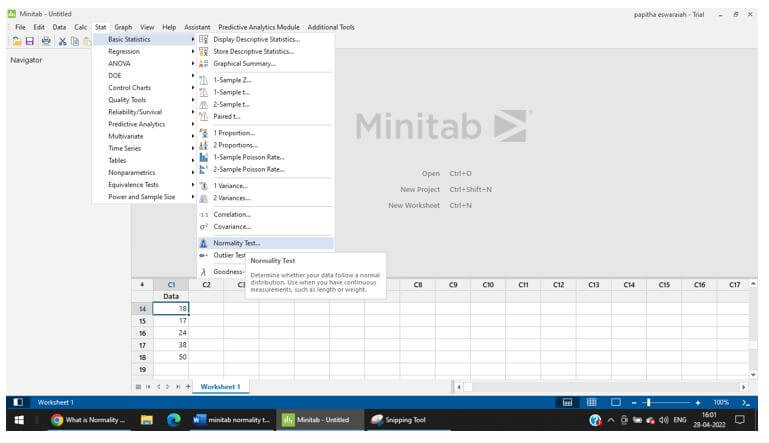Click the Save toolbar icon

30,41
